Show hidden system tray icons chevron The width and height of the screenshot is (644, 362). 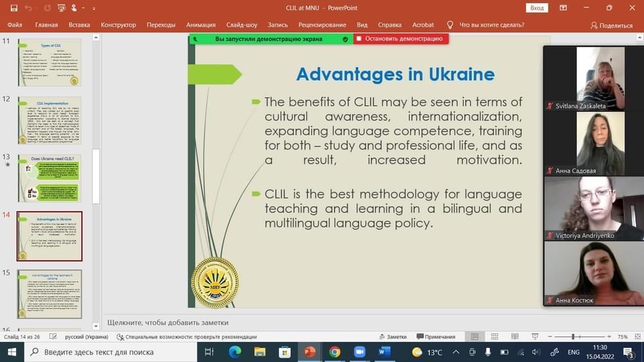point(455,352)
